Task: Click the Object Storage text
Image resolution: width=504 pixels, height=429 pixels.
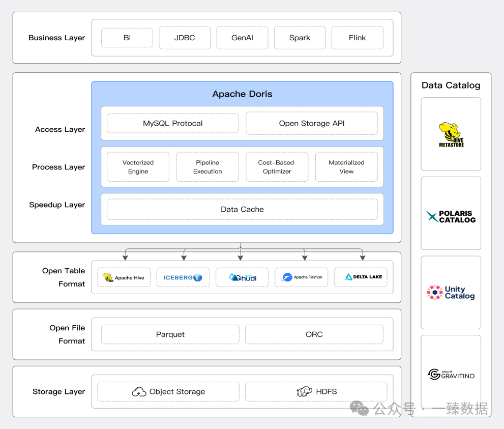Action: click(177, 392)
